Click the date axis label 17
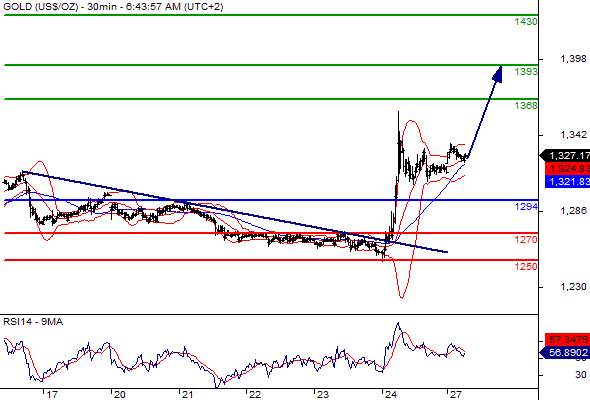Viewport: 590px width, 400px height. (52, 395)
